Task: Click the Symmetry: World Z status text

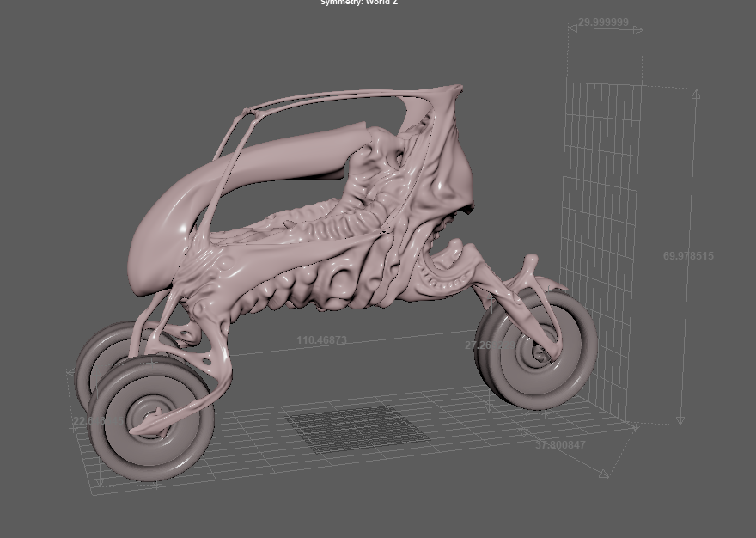Action: tap(359, 3)
